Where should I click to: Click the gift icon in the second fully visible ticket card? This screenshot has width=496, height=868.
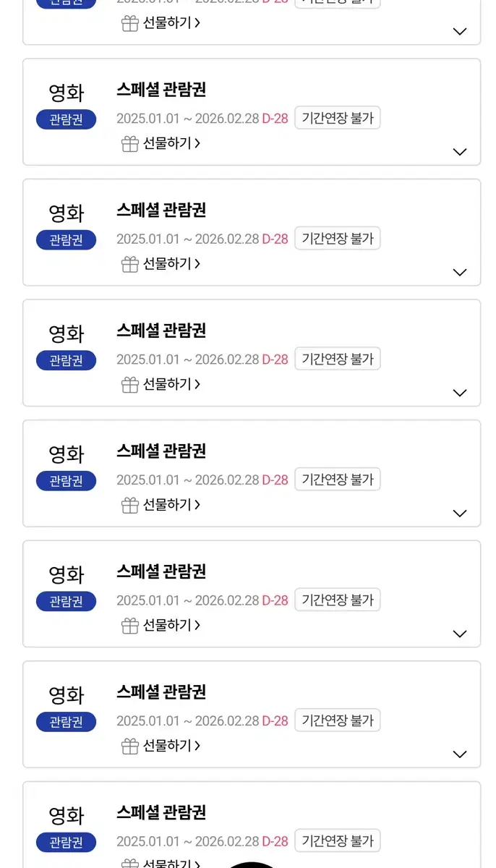130,264
